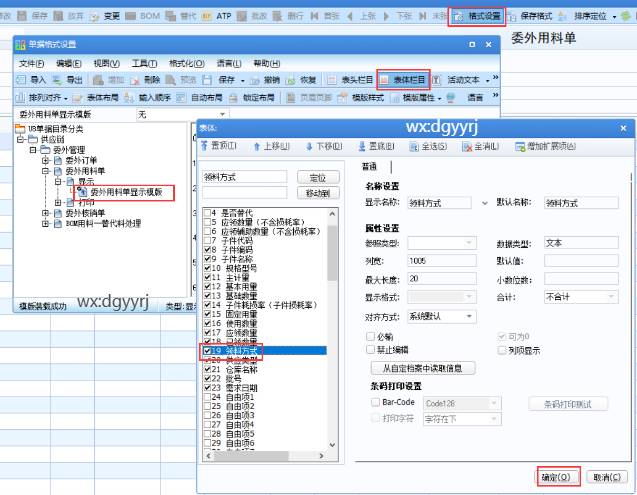Enable the 禁止编辑 checkbox
The height and width of the screenshot is (495, 637).
(x=372, y=349)
